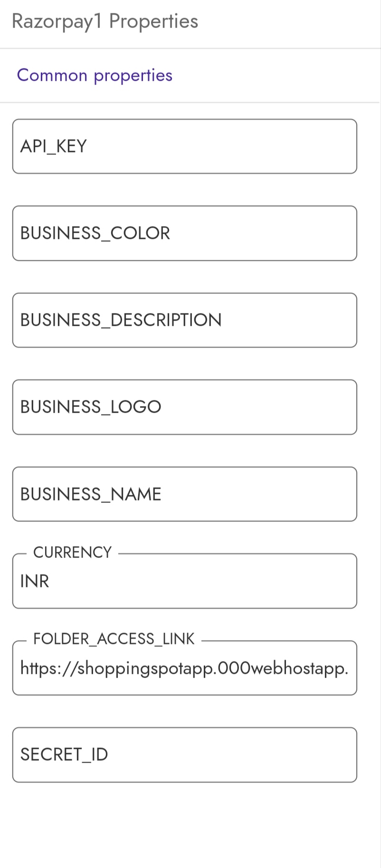Collapse the Common properties section

pos(95,75)
